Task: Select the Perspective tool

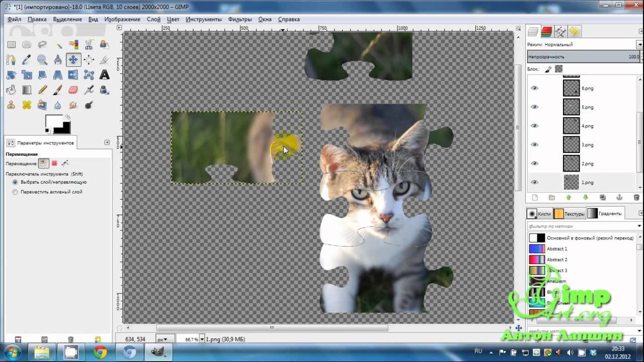Action: [x=58, y=75]
